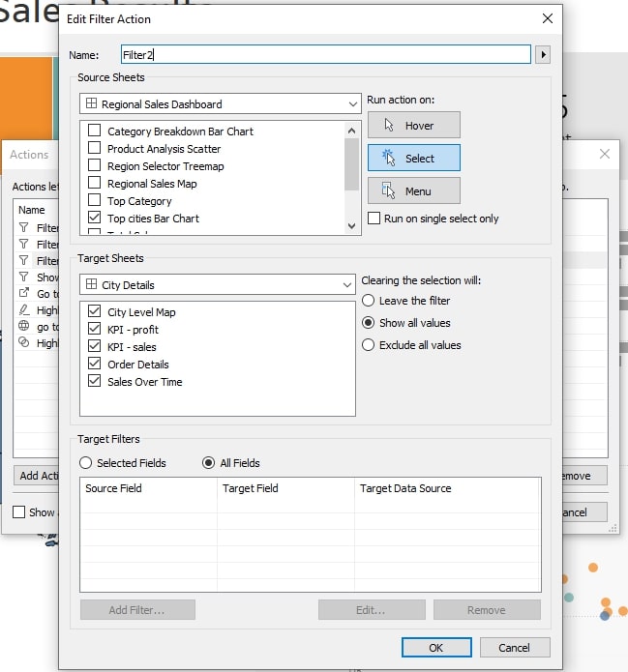Click the dashboard icon in target dropdown
The width and height of the screenshot is (628, 672).
[91, 284]
